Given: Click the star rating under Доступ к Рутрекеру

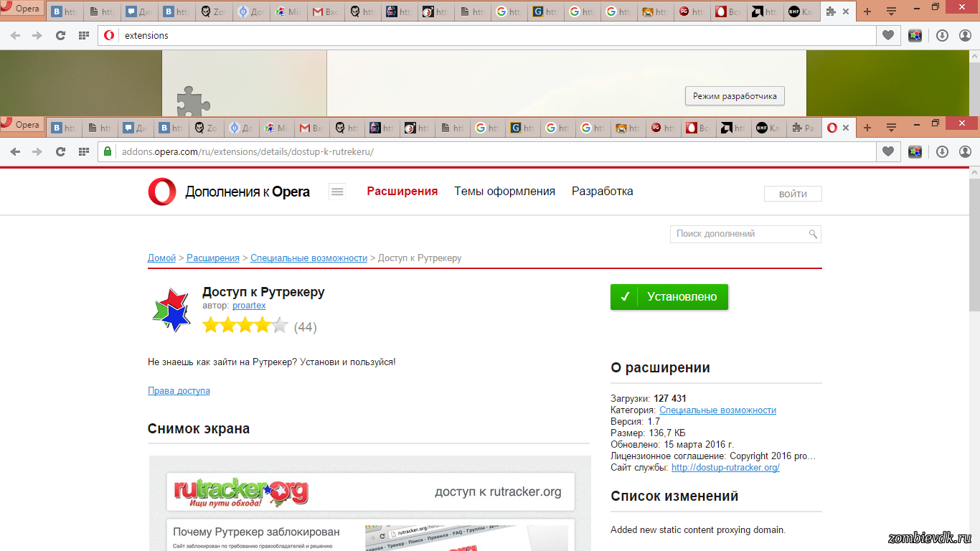Looking at the screenshot, I should tap(245, 326).
